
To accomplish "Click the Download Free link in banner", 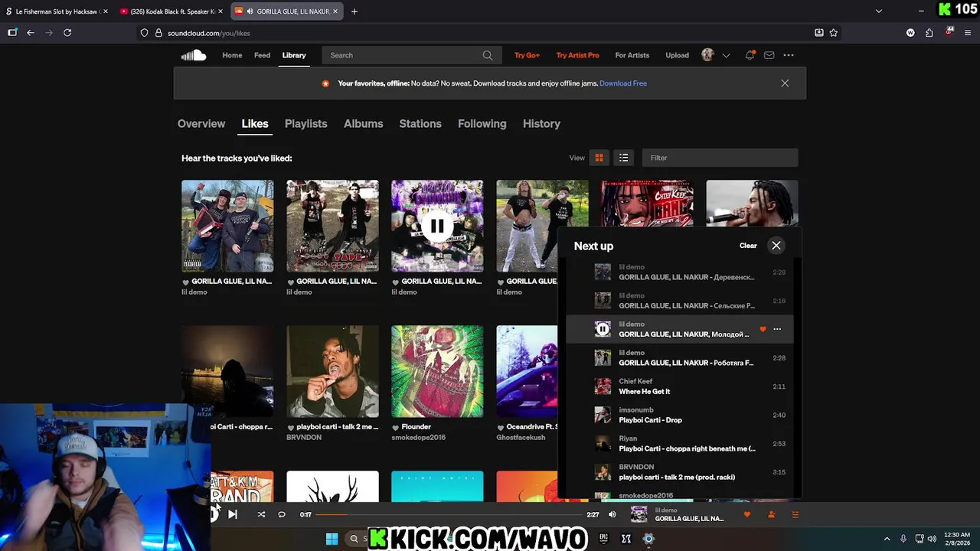I will click(623, 83).
